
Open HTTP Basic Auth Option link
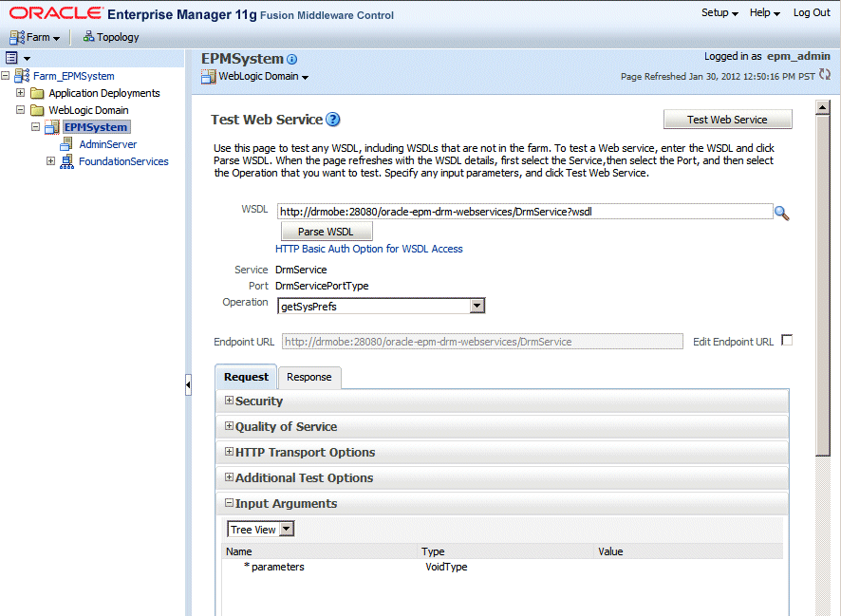pos(369,249)
